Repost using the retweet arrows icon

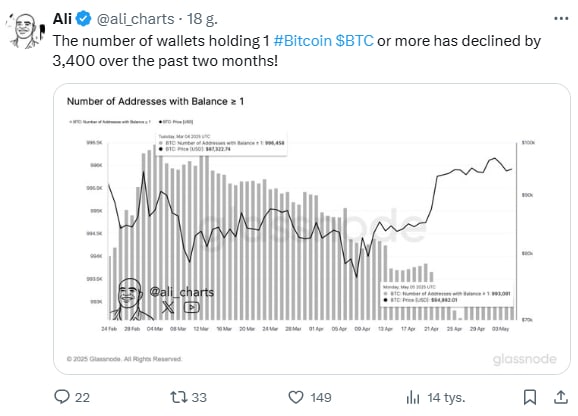[x=179, y=397]
